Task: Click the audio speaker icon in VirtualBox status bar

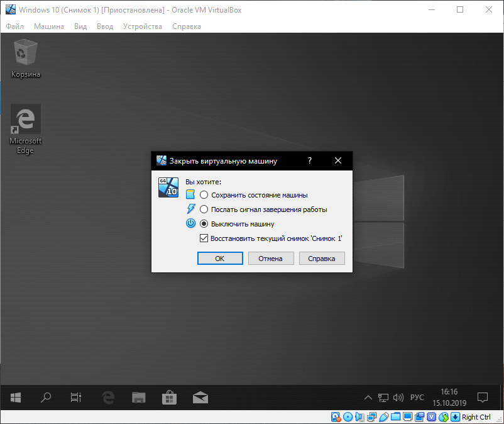Action: (x=359, y=417)
